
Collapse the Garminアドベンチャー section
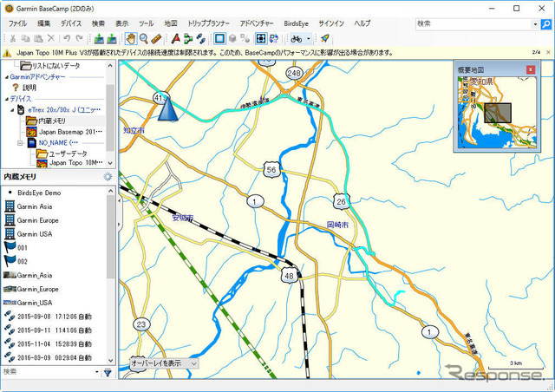[7, 77]
